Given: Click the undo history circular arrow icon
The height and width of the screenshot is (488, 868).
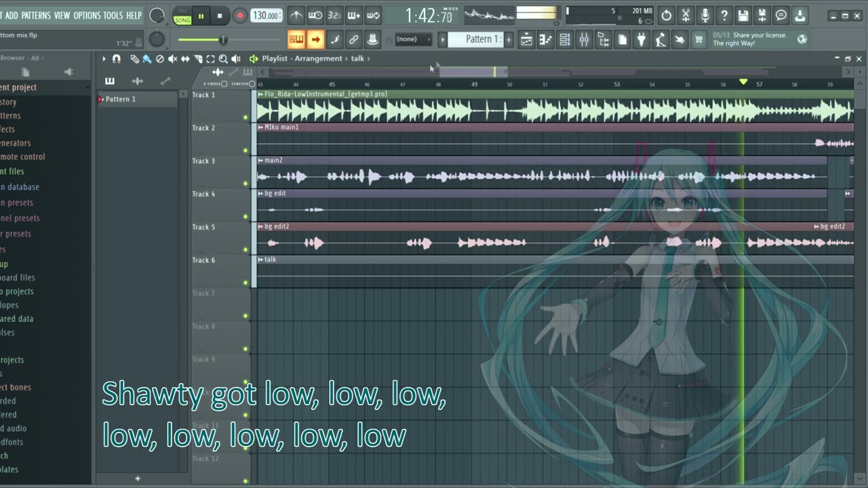Looking at the screenshot, I should [667, 16].
